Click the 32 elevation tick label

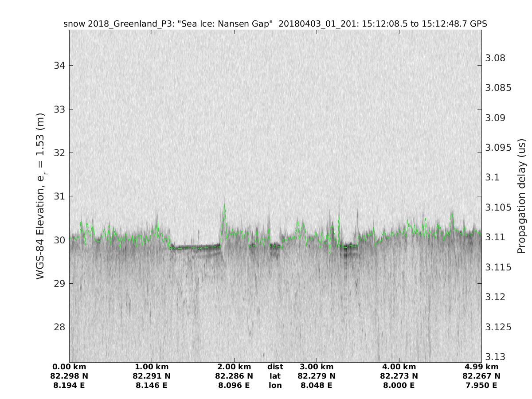point(59,153)
